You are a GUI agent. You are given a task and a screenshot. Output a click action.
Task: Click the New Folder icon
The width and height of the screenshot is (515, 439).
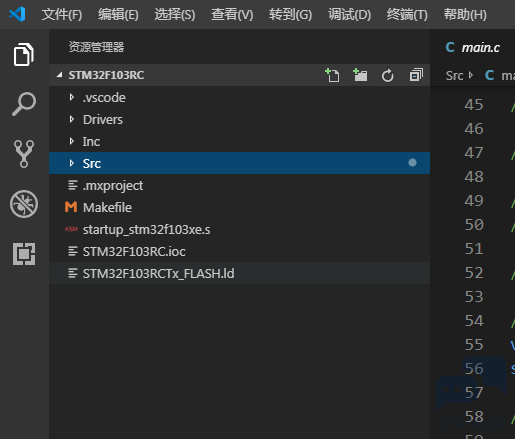pos(360,75)
